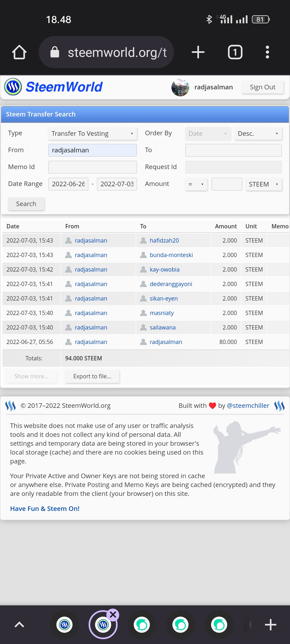This screenshot has height=644, width=290.
Task: Expand bottom tab bar with up chevron
Action: (19, 625)
